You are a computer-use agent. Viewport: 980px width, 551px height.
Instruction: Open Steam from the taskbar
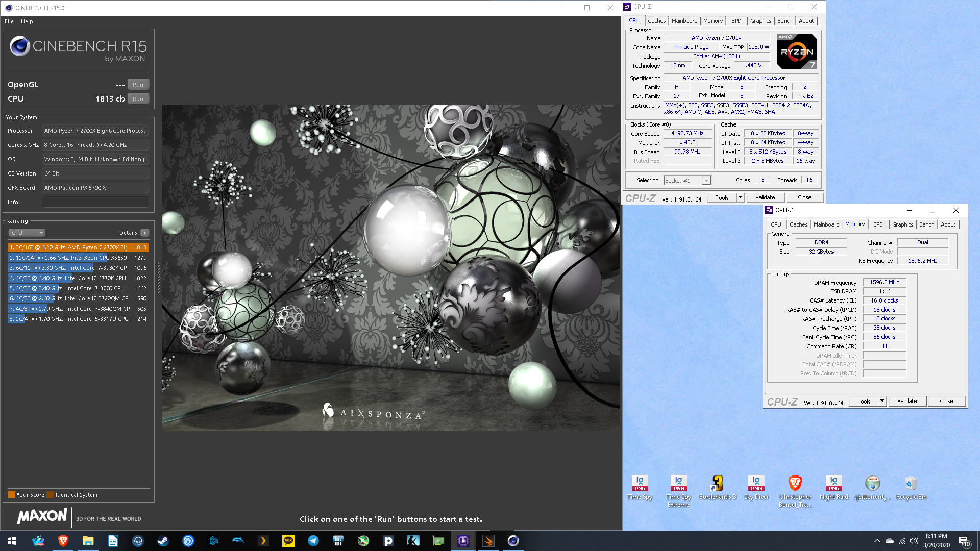coord(163,541)
